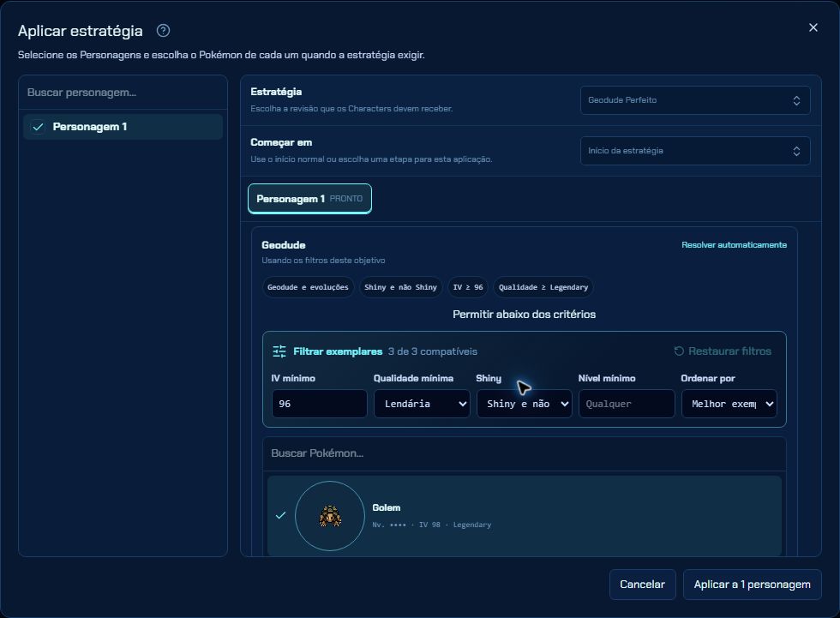Focus the Nível mínimo Qualquer field
840x618 pixels.
(627, 404)
